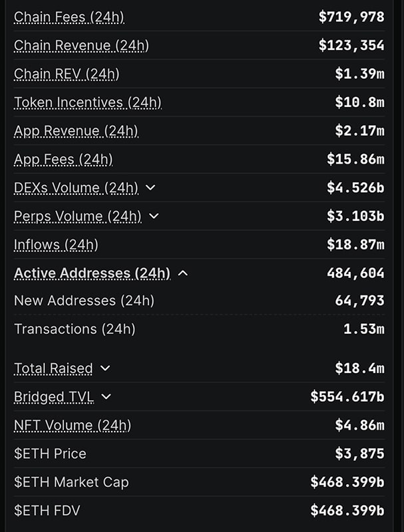The height and width of the screenshot is (532, 404).
Task: Click the Token Incentives (24h) label
Action: 87,102
